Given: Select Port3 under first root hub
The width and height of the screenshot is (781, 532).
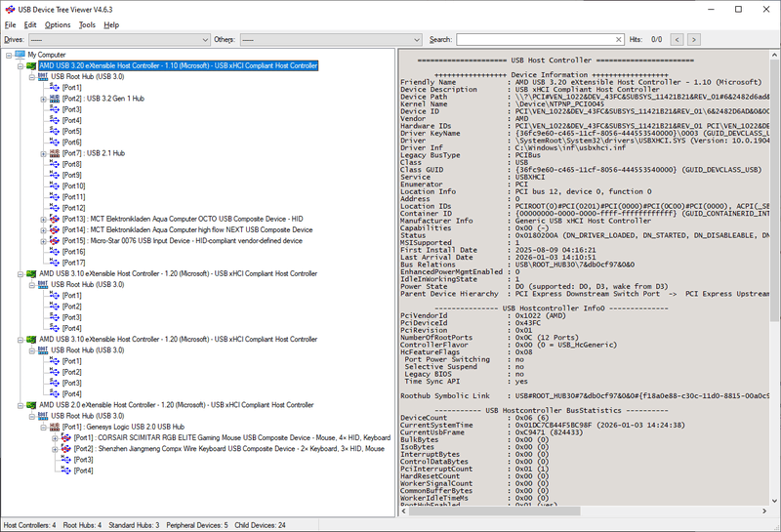Looking at the screenshot, I should pos(71,109).
